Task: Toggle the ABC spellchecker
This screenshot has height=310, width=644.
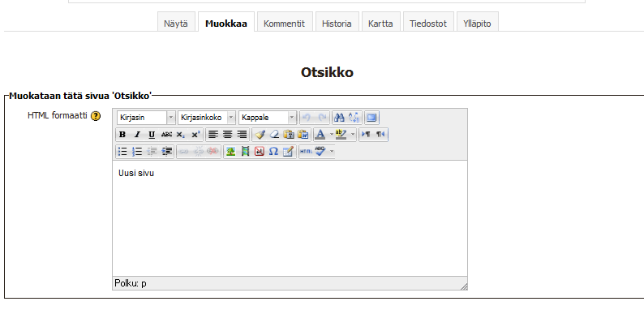Action: click(320, 152)
